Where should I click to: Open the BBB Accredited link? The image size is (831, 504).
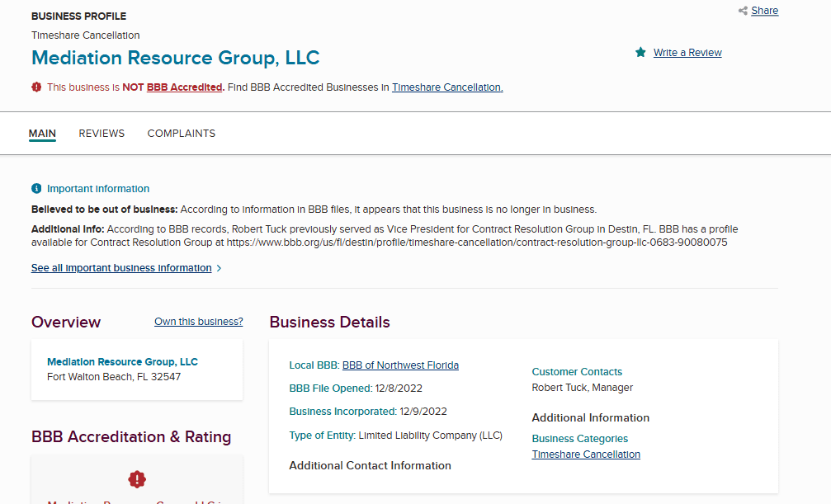[x=184, y=87]
